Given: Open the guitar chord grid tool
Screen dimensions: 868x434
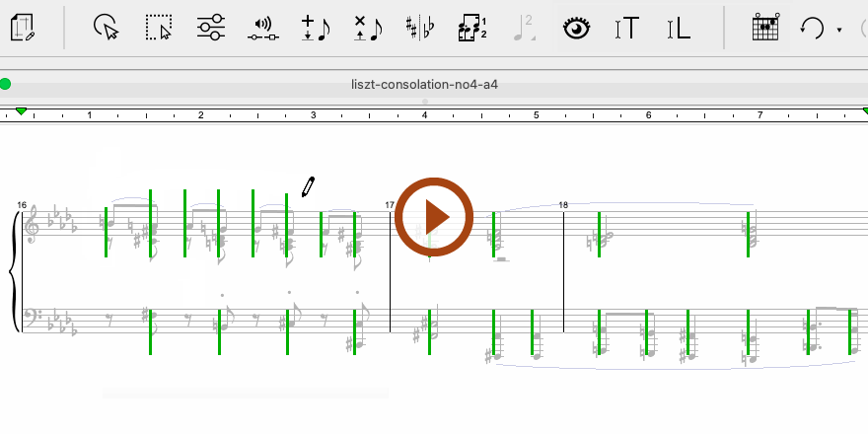Looking at the screenshot, I should 766,28.
